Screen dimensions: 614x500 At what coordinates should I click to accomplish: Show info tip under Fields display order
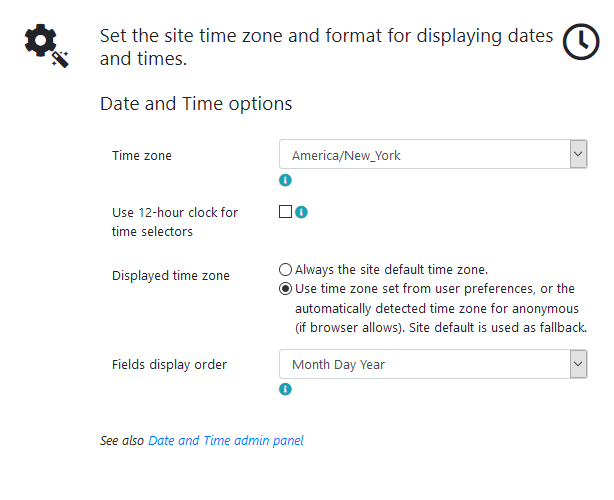[285, 389]
